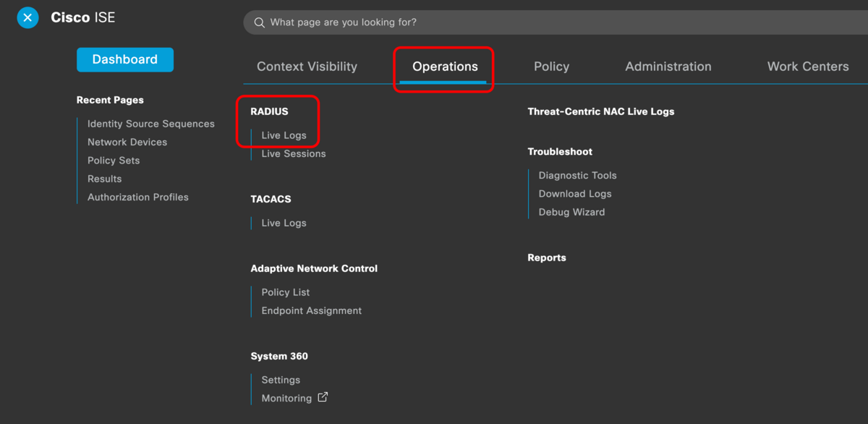The width and height of the screenshot is (868, 424).
Task: Click the Recent Pages heading
Action: [x=110, y=100]
